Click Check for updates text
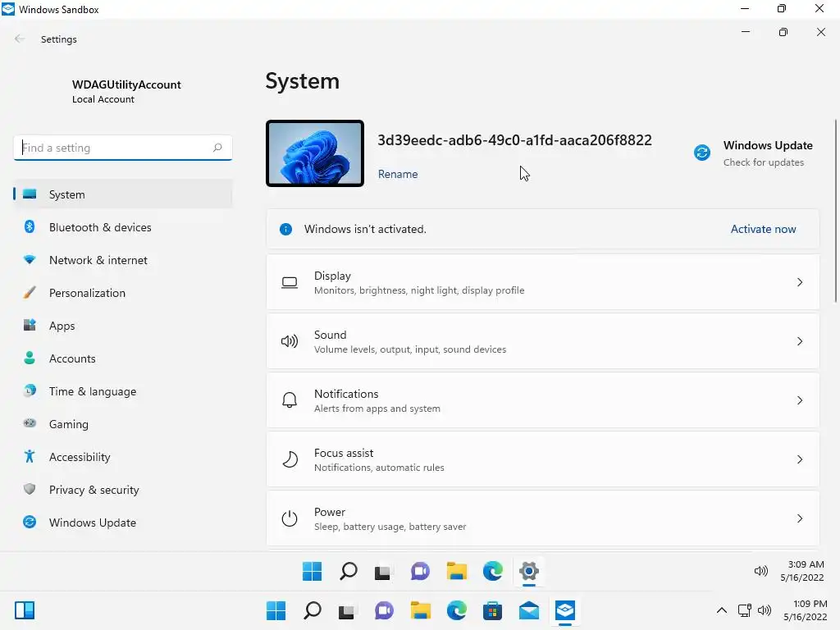Screen dimensions: 840x630 (763, 162)
